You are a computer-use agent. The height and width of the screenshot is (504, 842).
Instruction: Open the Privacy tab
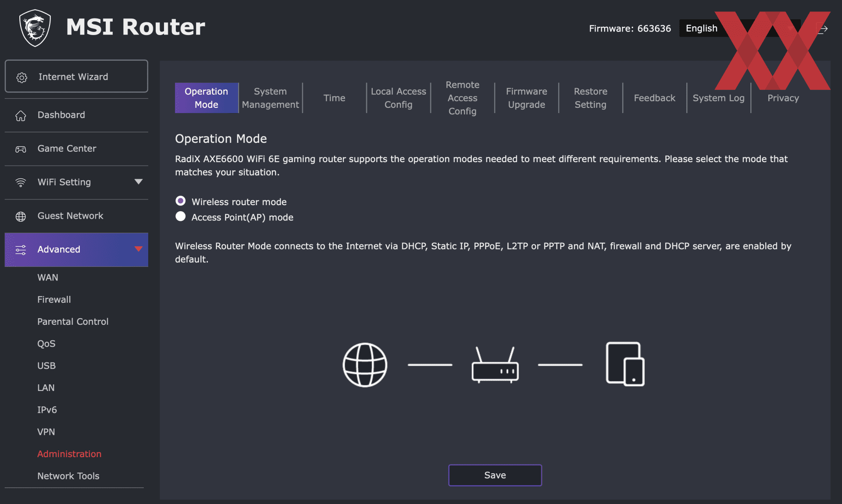783,98
